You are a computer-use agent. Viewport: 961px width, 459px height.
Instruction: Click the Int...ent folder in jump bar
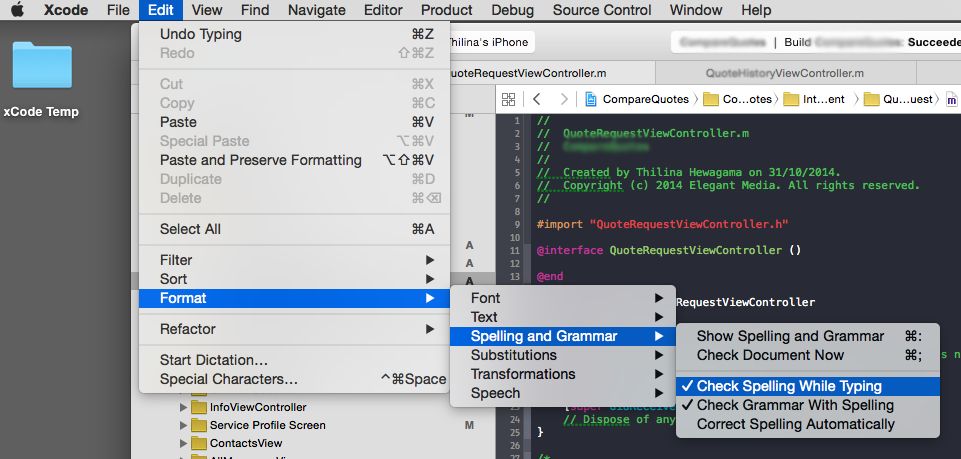click(815, 99)
